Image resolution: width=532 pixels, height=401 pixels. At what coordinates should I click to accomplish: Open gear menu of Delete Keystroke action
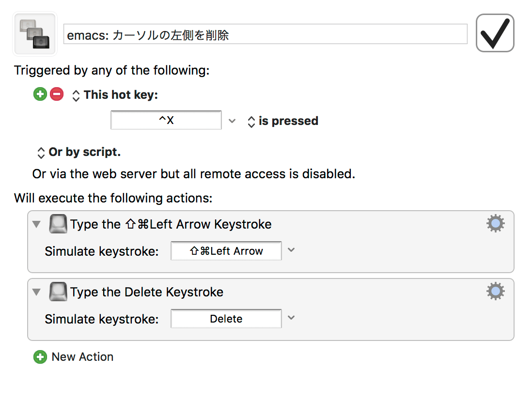[496, 291]
